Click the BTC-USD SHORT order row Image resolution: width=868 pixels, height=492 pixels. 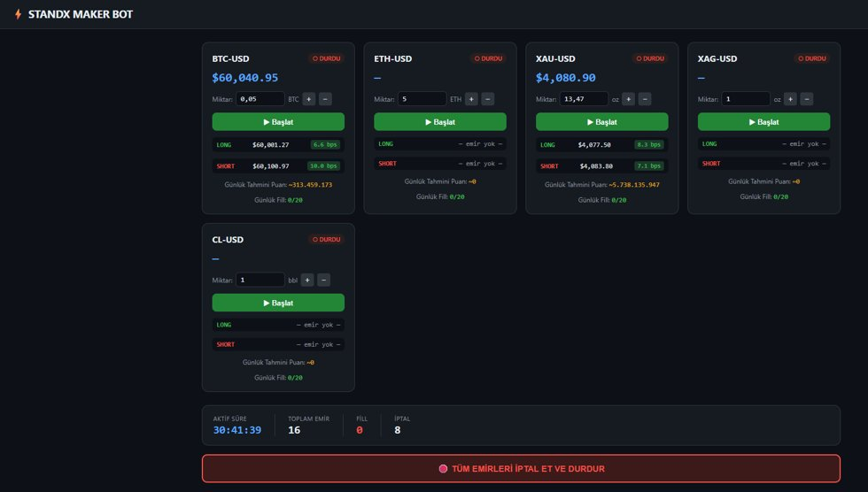click(x=278, y=165)
